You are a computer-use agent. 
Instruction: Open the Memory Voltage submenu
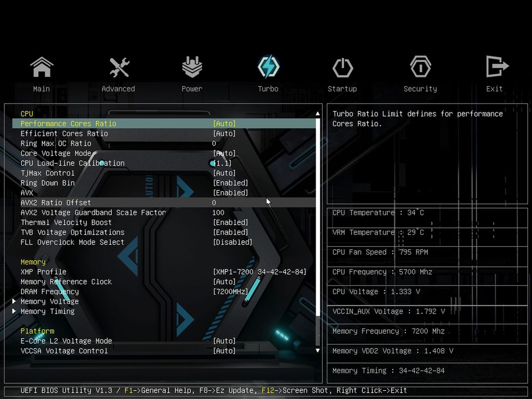[50, 301]
